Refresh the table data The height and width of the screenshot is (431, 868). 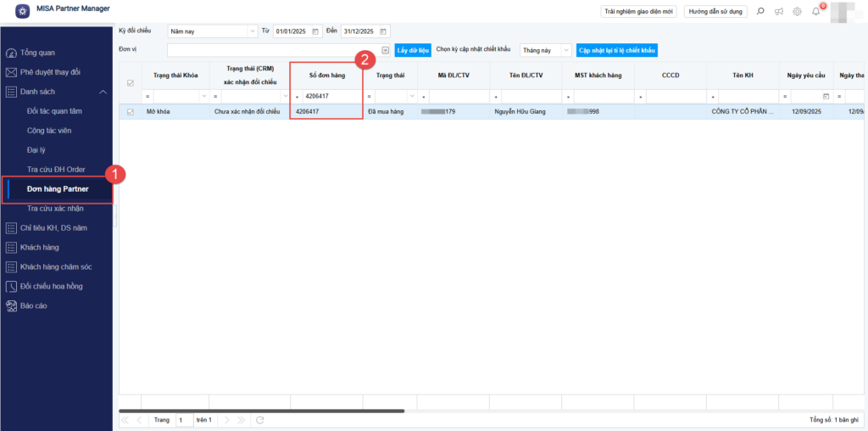click(x=259, y=420)
